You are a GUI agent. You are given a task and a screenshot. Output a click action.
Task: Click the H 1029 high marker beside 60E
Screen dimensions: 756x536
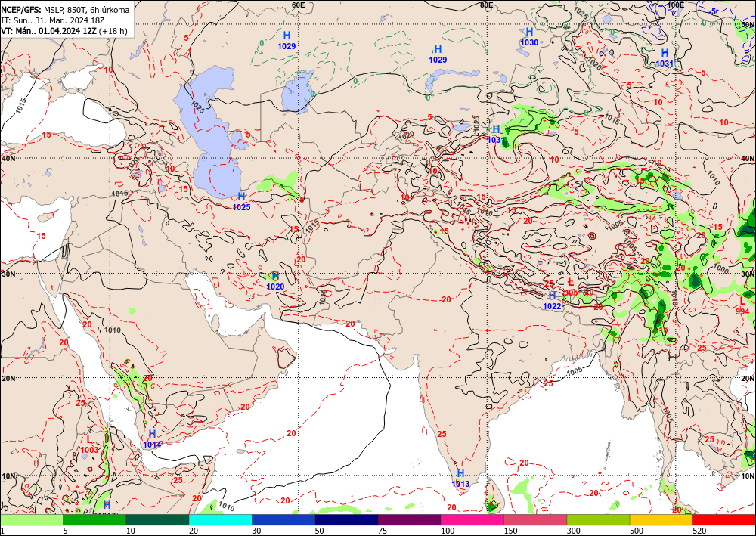287,41
